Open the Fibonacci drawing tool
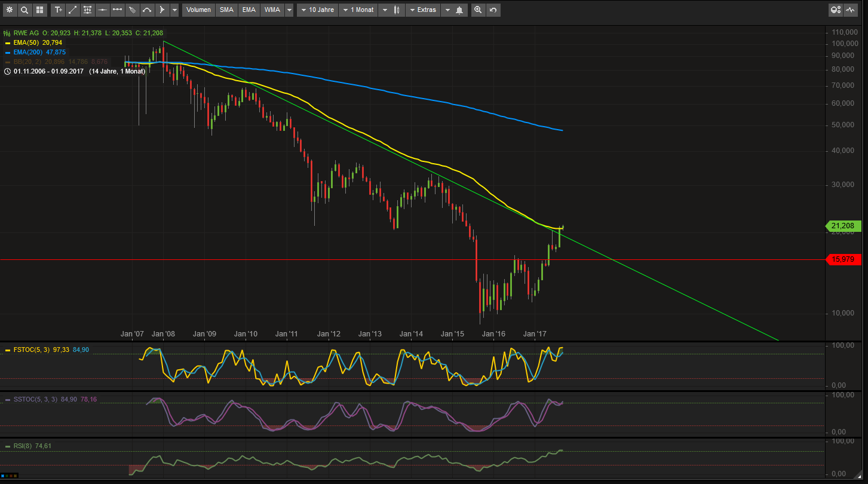This screenshot has height=484, width=868. (87, 10)
